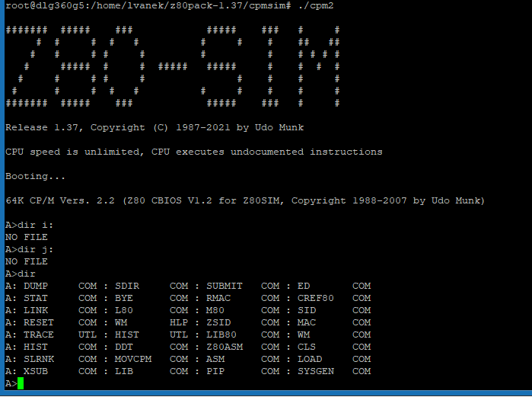Click the green terminal cursor block
Image resolution: width=532 pixels, height=397 pixels.
point(21,383)
